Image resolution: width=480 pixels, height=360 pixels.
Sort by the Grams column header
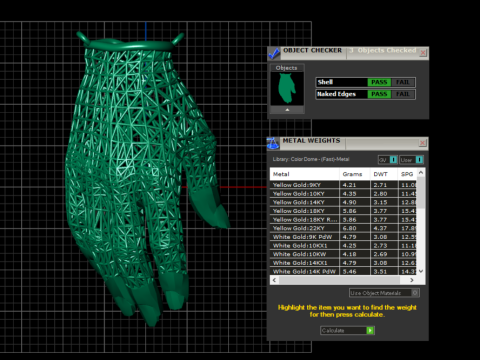(x=355, y=174)
